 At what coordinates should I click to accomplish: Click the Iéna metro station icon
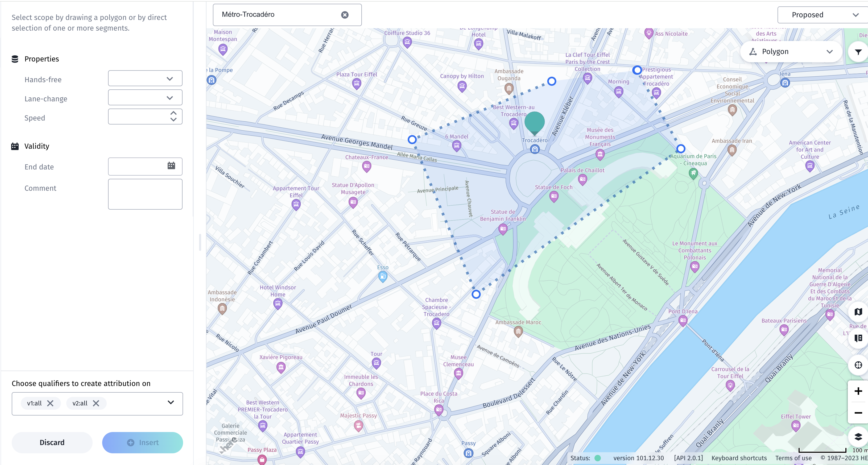pos(785,82)
